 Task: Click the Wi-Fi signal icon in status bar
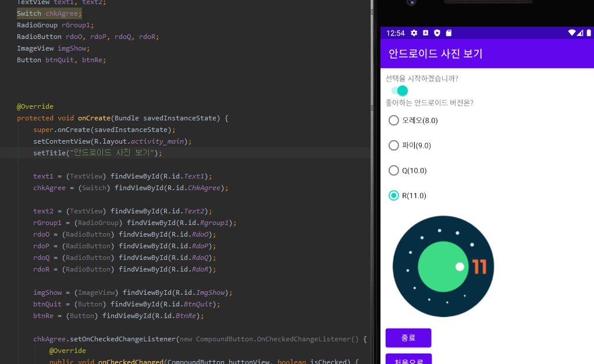[x=572, y=33]
